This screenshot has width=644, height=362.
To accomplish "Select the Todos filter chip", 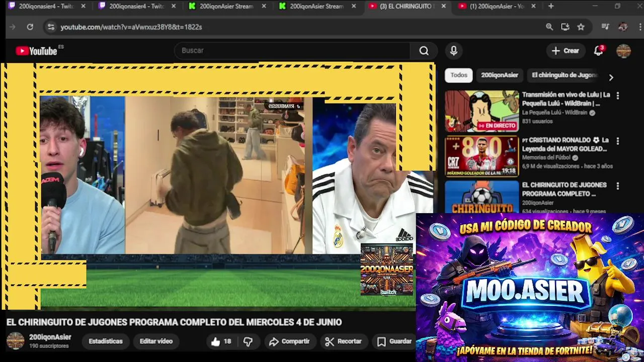I will click(458, 75).
